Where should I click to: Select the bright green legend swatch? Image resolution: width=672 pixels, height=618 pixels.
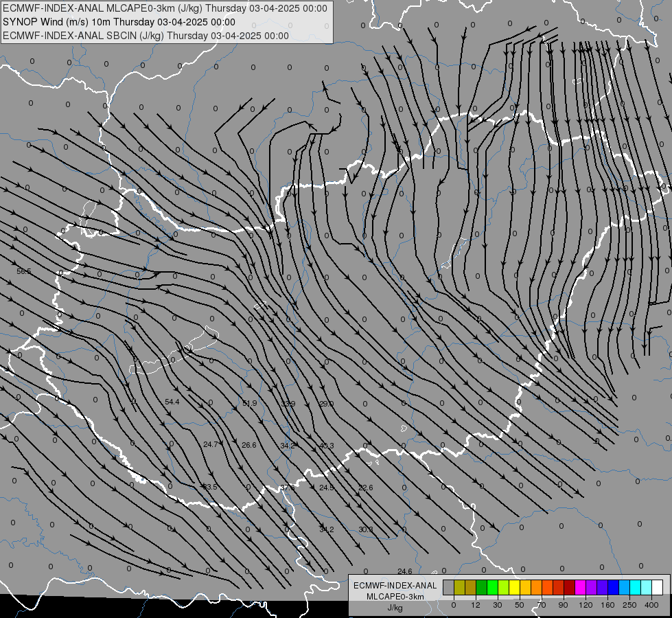click(492, 587)
